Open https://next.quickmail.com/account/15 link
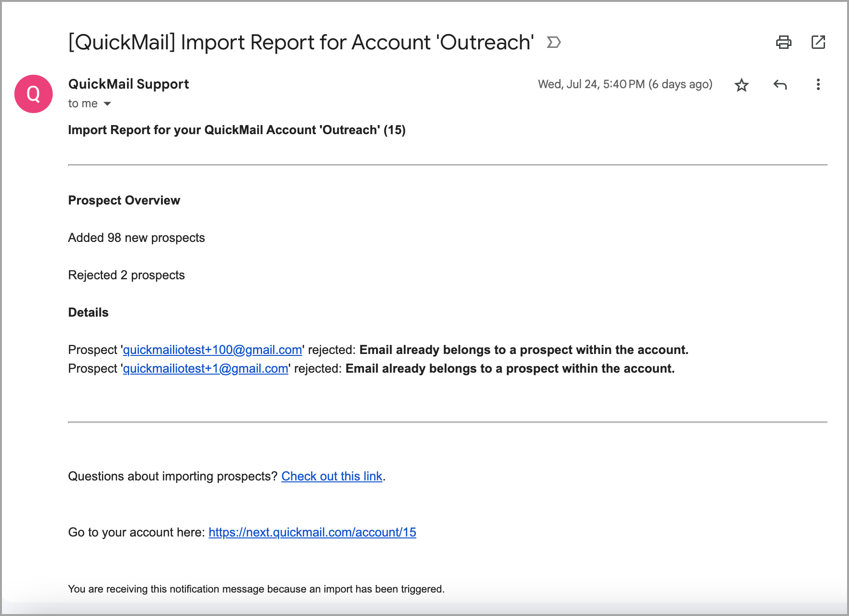The height and width of the screenshot is (616, 849). [x=312, y=533]
